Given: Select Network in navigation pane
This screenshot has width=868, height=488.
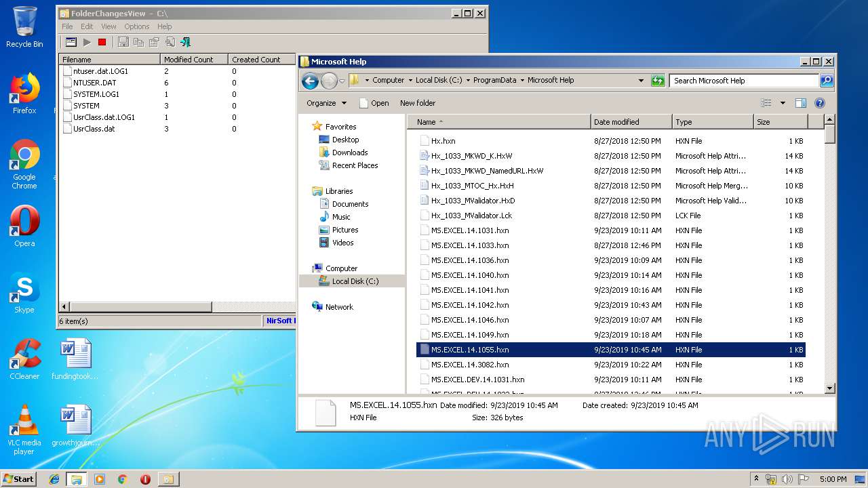Looking at the screenshot, I should (x=339, y=307).
